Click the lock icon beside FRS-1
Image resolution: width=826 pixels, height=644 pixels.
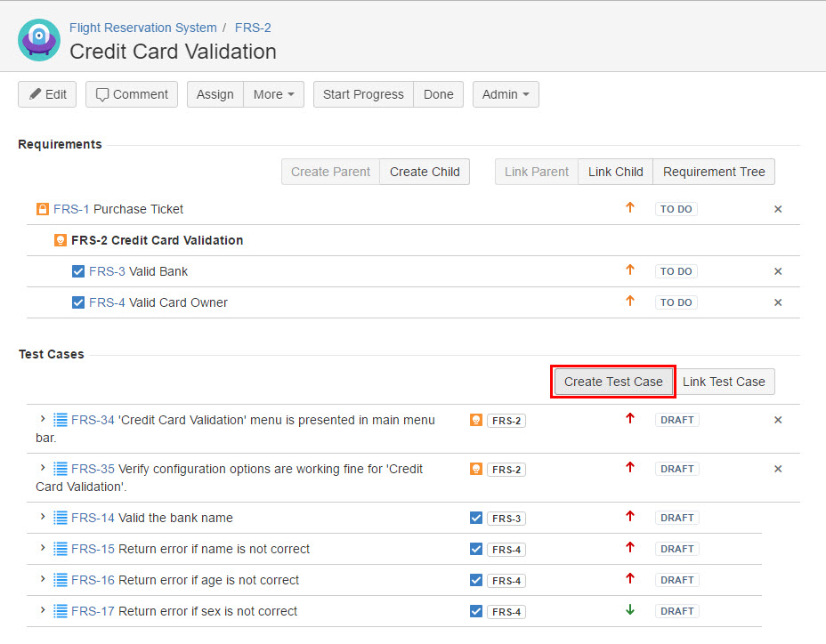tap(42, 209)
